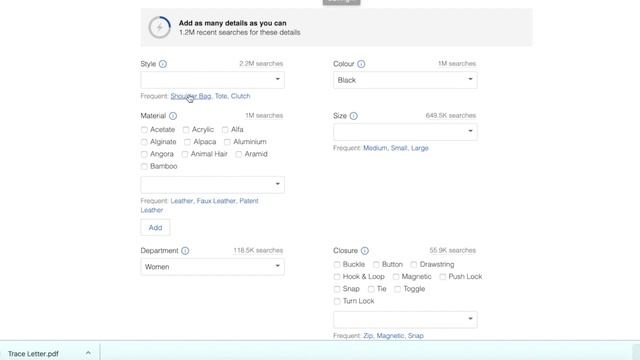Image resolution: width=640 pixels, height=360 pixels.
Task: Click the info icon beside Colour
Action: pyautogui.click(x=361, y=64)
